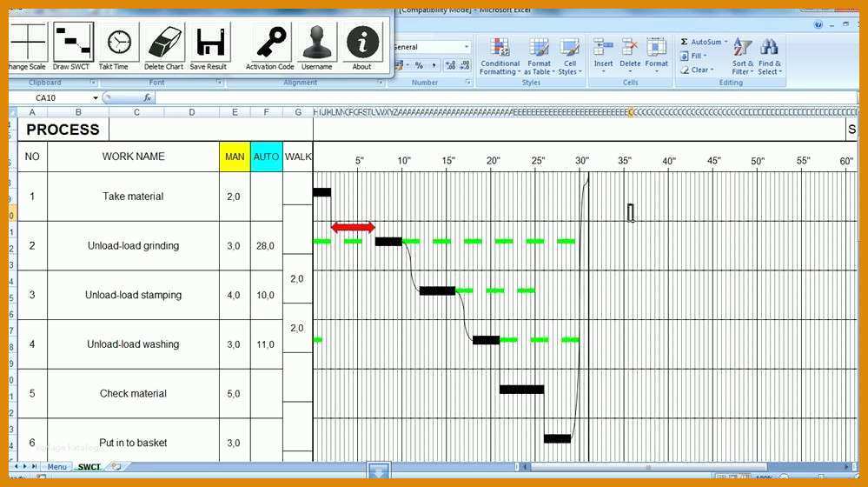The image size is (868, 487).
Task: Click the Unload-load grinding cell
Action: click(134, 245)
